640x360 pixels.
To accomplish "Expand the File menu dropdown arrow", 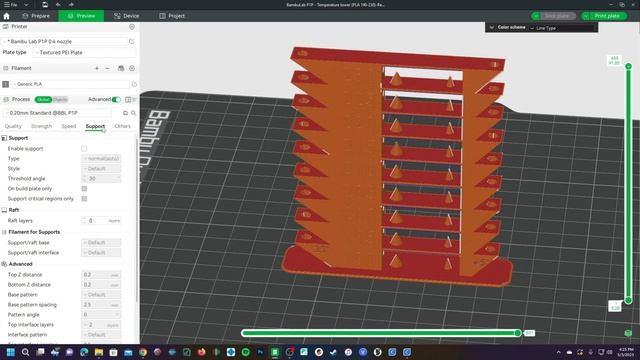I will (x=26, y=4).
